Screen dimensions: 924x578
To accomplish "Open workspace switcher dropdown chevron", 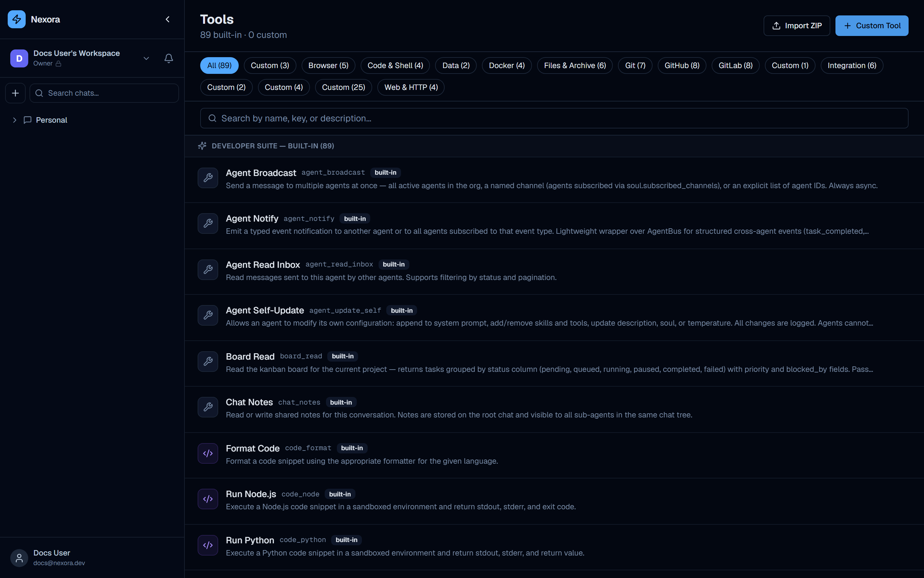I will pos(146,58).
